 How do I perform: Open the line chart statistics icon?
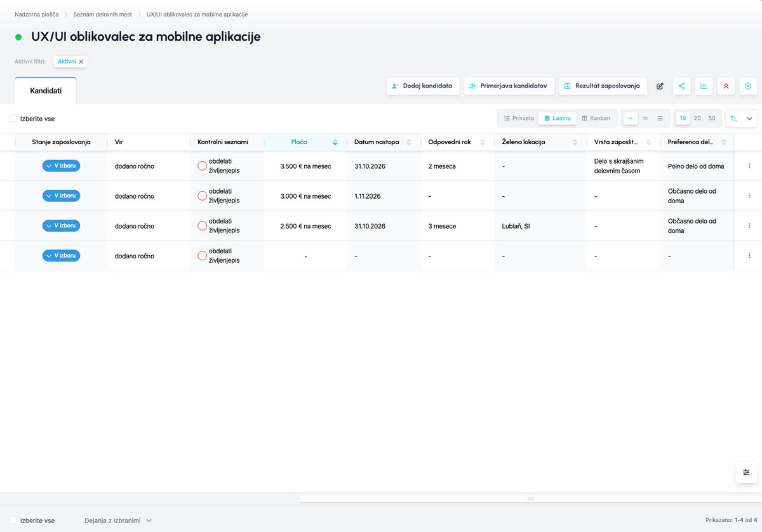(x=704, y=86)
